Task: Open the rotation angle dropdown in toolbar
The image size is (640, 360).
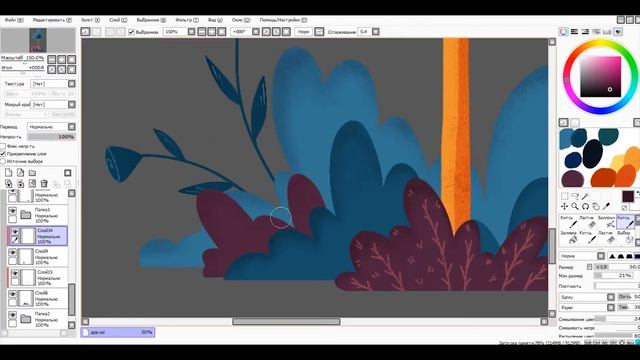Action: (x=256, y=31)
